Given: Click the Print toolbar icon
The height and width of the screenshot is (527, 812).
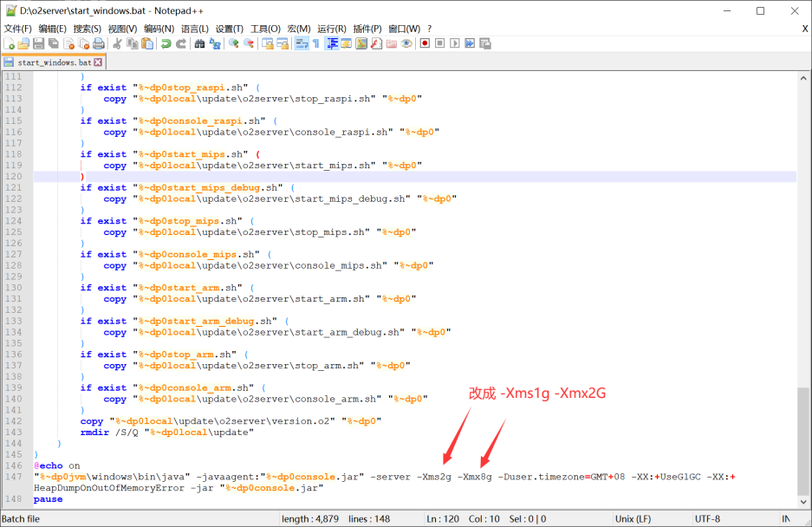Looking at the screenshot, I should click(99, 43).
